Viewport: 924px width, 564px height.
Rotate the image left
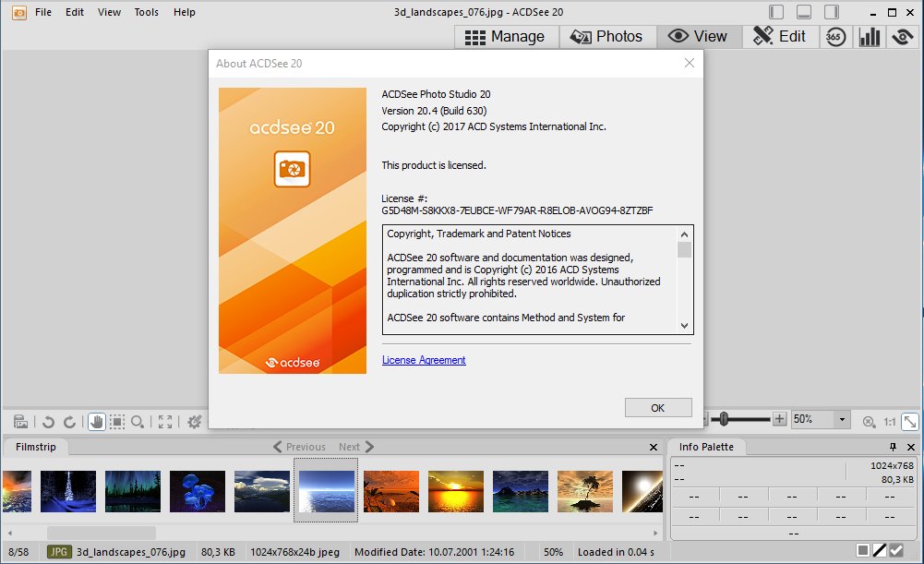click(x=48, y=422)
